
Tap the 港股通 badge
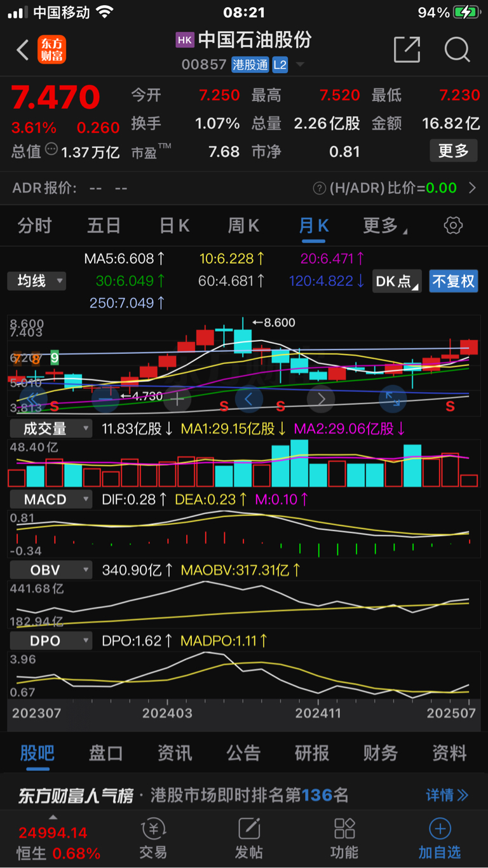tap(250, 64)
